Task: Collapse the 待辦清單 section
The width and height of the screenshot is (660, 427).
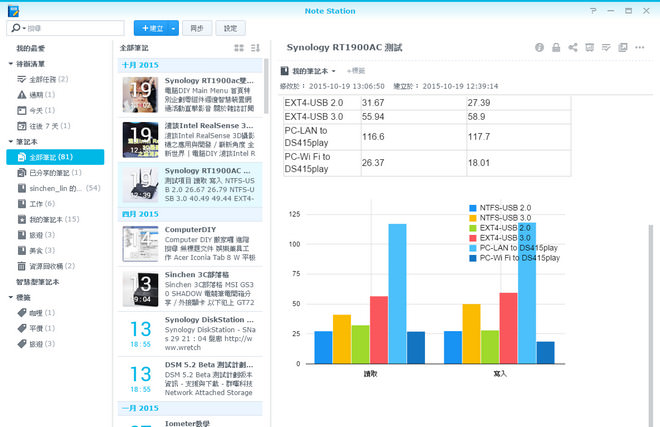Action: coord(11,64)
